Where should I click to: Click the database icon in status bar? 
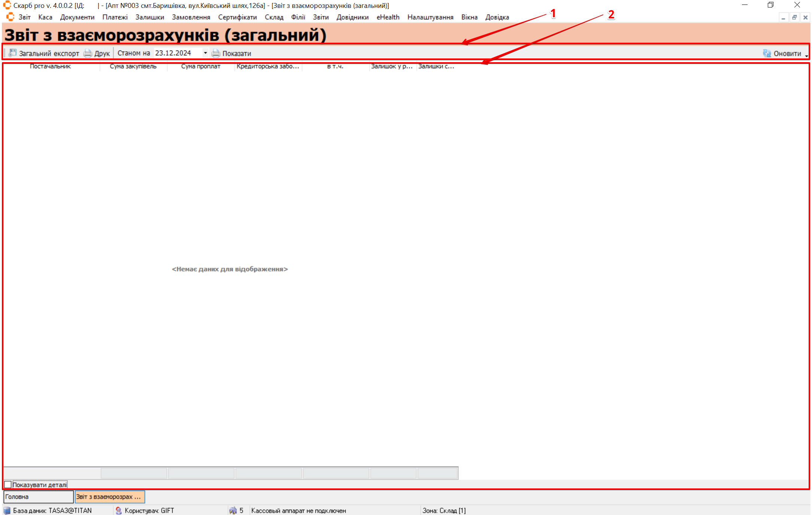7,510
